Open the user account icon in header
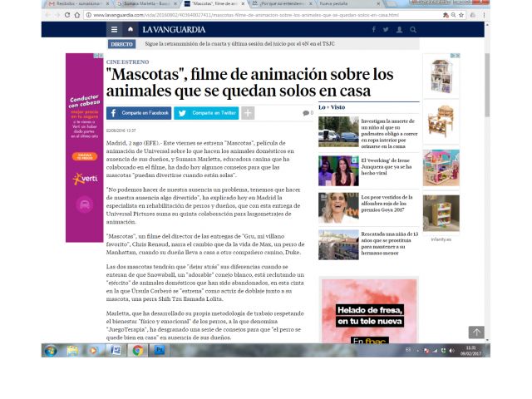Image resolution: width=532 pixels, height=399 pixels. (x=399, y=30)
